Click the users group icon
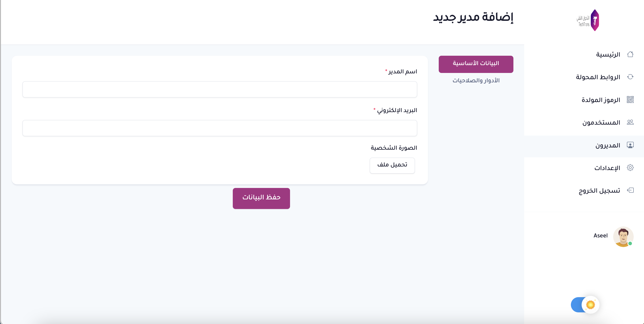644x324 pixels. click(630, 122)
